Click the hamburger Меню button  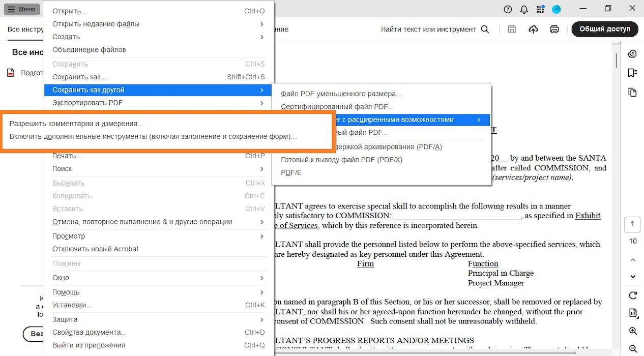[x=22, y=9]
